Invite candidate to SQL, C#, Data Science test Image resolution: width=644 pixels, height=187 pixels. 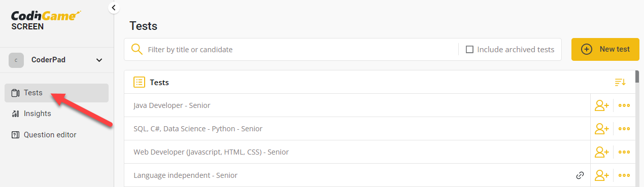tap(601, 129)
